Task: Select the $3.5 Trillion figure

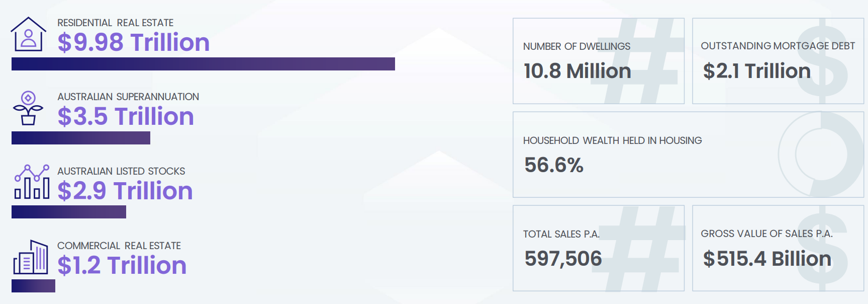Action: [x=126, y=116]
